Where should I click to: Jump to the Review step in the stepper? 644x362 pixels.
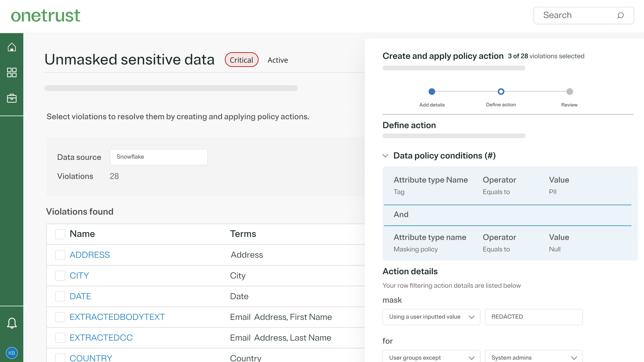tap(569, 91)
